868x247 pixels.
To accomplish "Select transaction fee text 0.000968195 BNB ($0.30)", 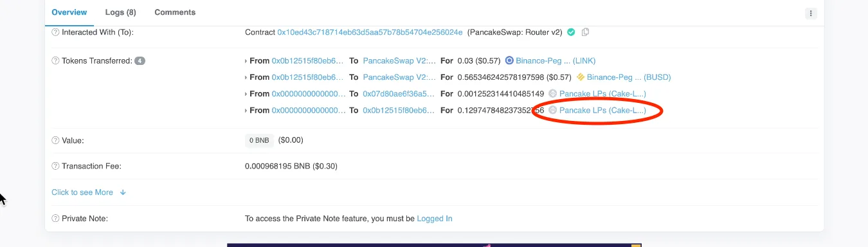I will [291, 166].
